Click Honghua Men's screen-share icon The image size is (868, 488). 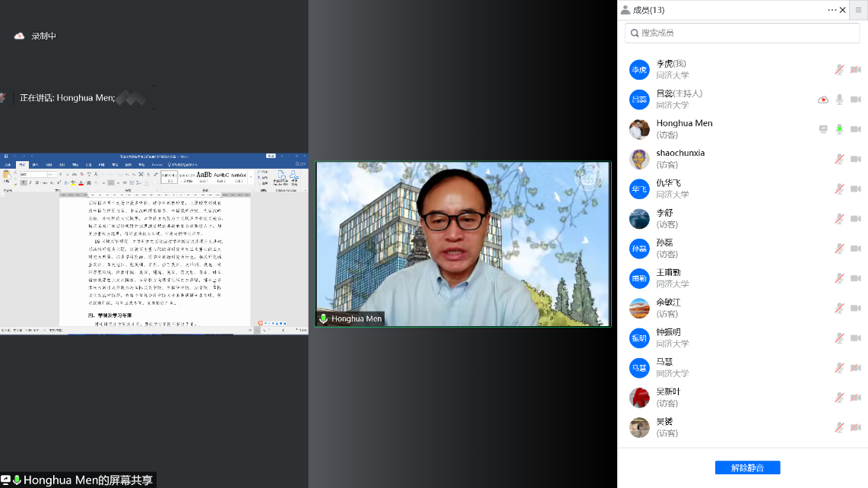point(822,129)
